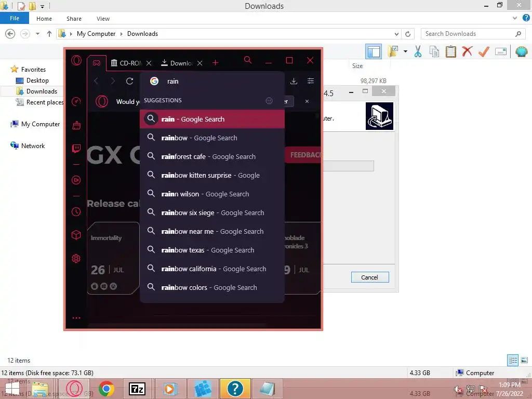Select 'rainbow texas' suggestion

click(212, 250)
